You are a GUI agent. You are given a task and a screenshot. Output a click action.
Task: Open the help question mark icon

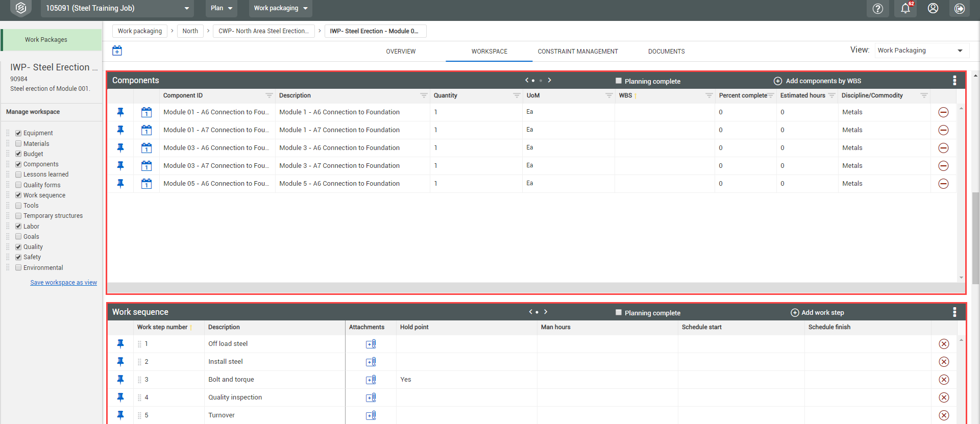[878, 9]
